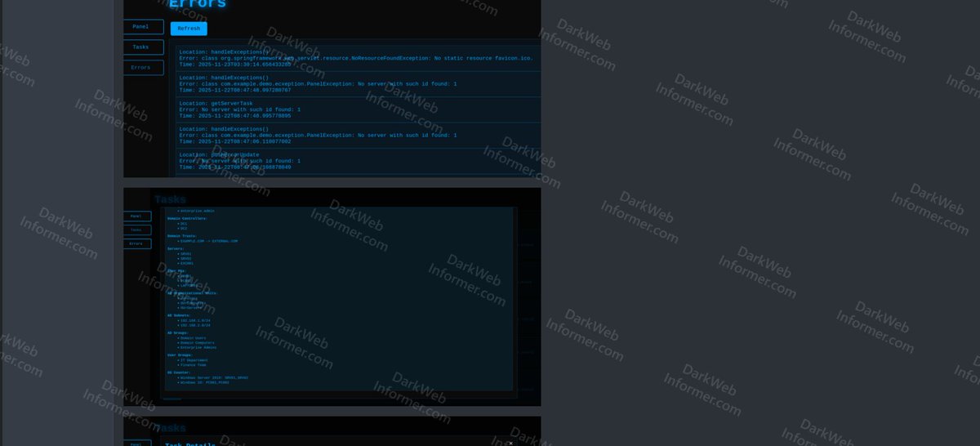
Task: Click the '192.168.1.0/24' subnet entry
Action: [x=195, y=320]
